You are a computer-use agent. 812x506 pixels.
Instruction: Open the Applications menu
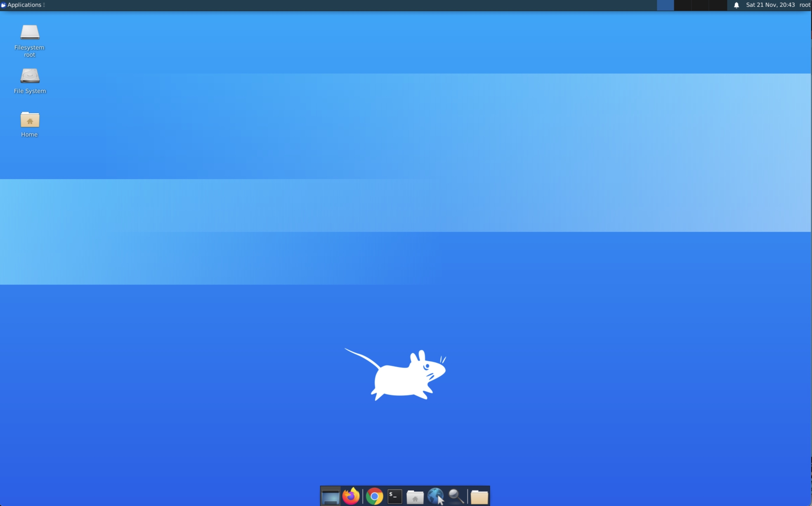[24, 5]
